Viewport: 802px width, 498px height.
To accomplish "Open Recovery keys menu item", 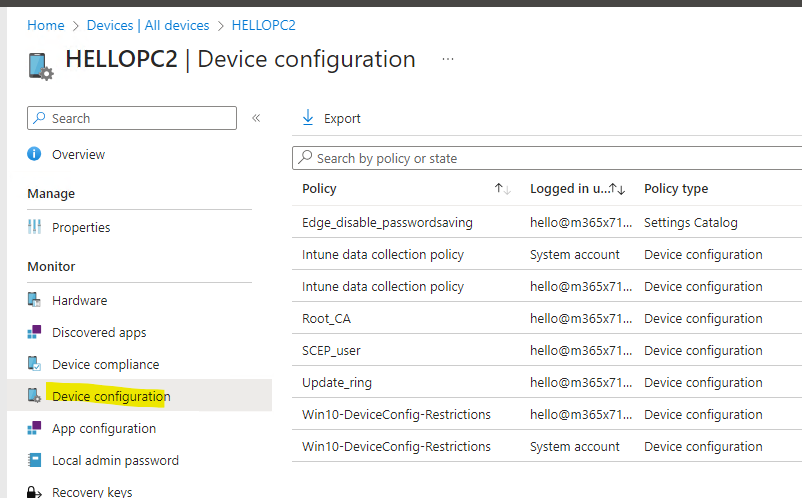I will [x=92, y=492].
